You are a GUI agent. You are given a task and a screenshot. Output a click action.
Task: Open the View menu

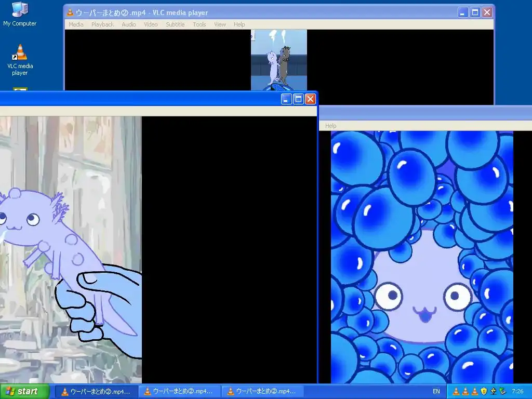point(220,24)
